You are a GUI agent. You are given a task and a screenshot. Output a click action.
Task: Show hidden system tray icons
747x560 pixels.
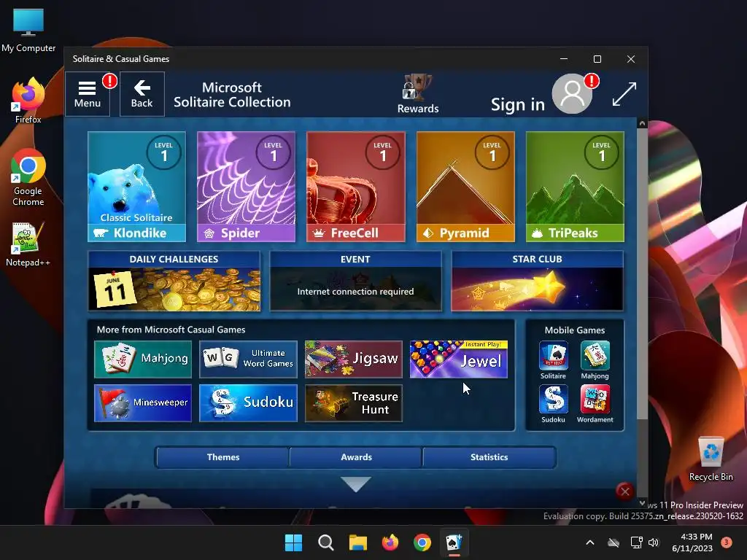pyautogui.click(x=589, y=542)
